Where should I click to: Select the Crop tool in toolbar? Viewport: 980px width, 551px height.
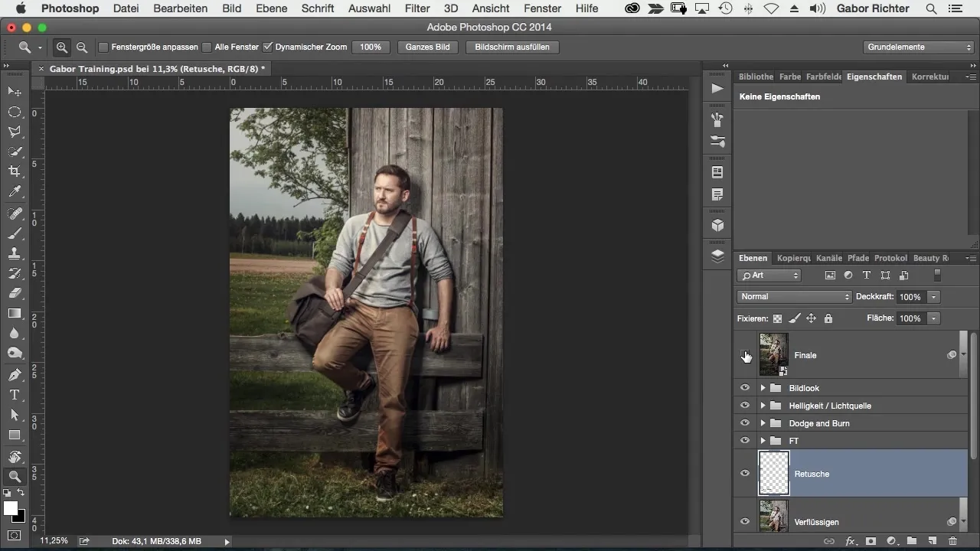click(x=15, y=171)
